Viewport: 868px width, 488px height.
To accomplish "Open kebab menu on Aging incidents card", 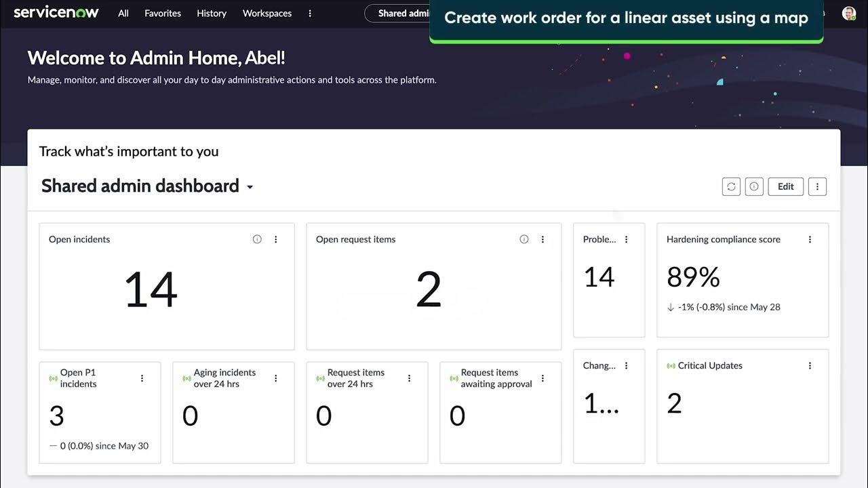I will (275, 378).
